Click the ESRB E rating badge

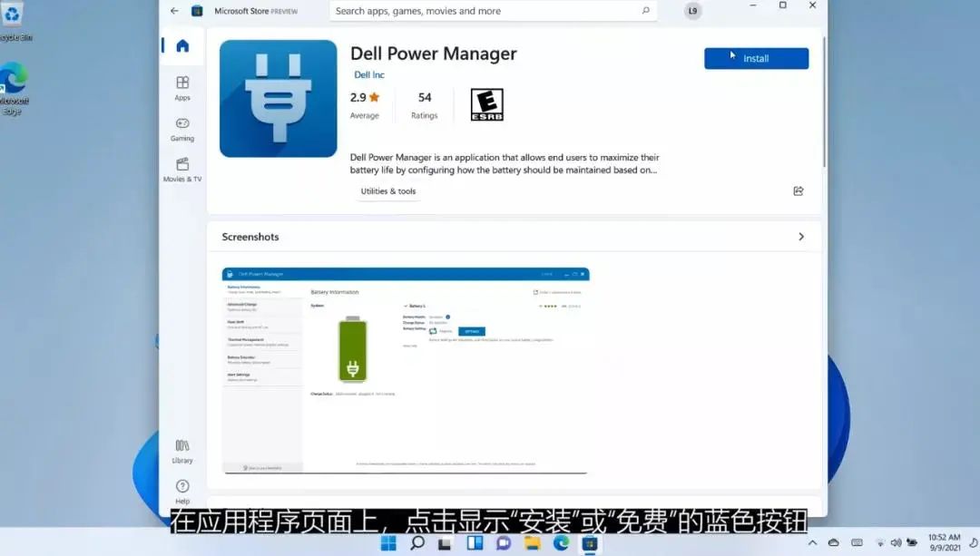point(487,103)
